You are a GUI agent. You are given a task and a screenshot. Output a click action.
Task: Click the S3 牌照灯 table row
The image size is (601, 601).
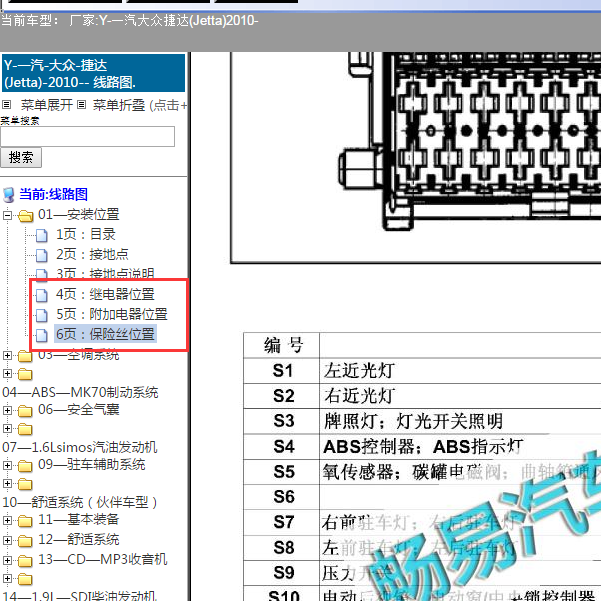[x=422, y=421]
